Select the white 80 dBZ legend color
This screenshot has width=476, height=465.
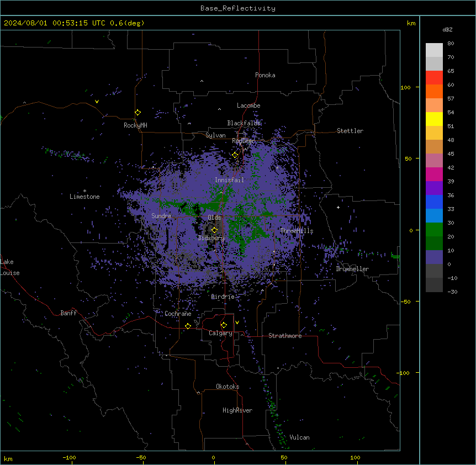[x=434, y=50]
